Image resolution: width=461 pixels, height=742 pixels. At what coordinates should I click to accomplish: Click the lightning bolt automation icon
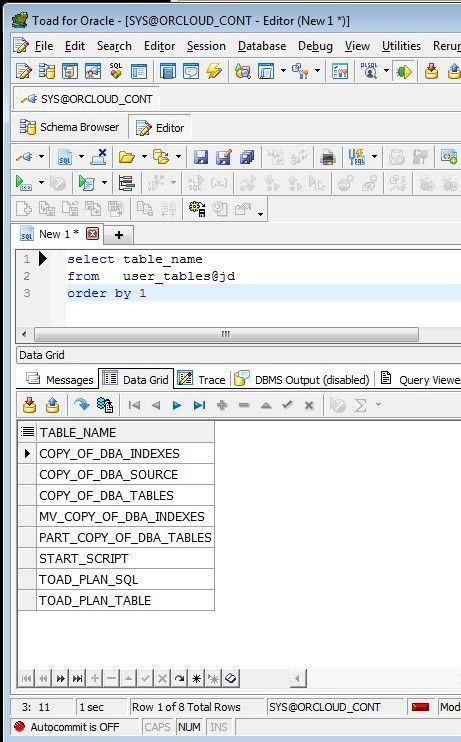click(214, 71)
